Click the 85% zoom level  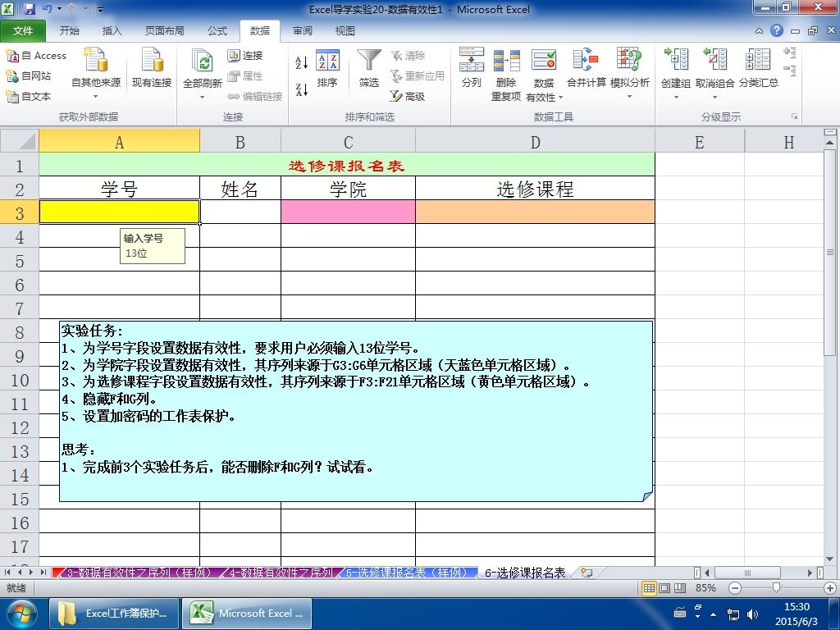point(705,588)
